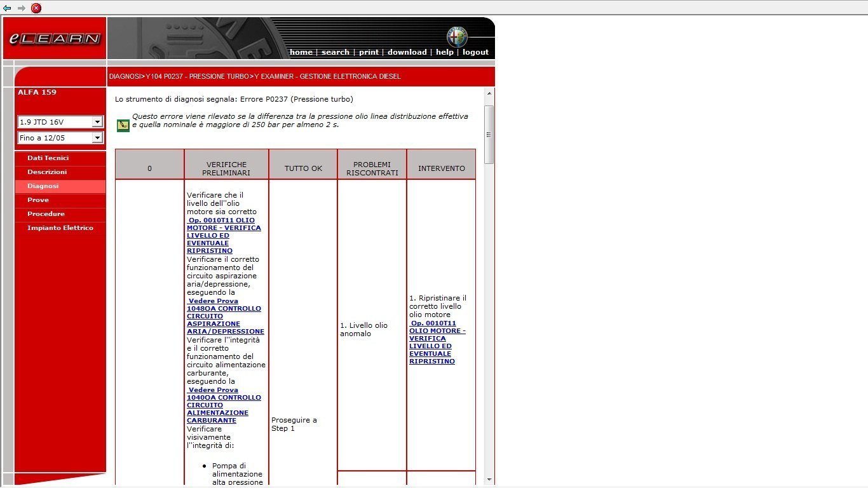868x488 pixels.
Task: Click the scrollbar up arrow of the content pane
Action: 489,93
